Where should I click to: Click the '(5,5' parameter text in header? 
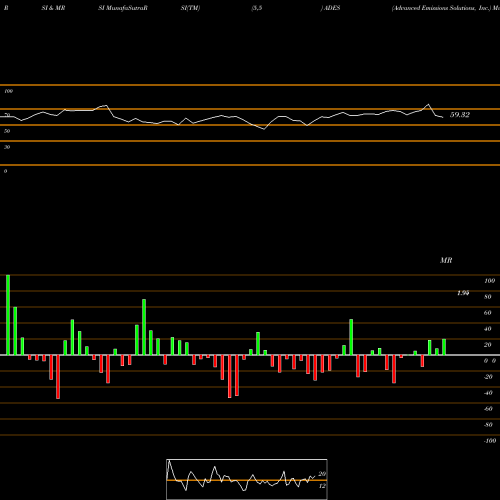pyautogui.click(x=257, y=8)
